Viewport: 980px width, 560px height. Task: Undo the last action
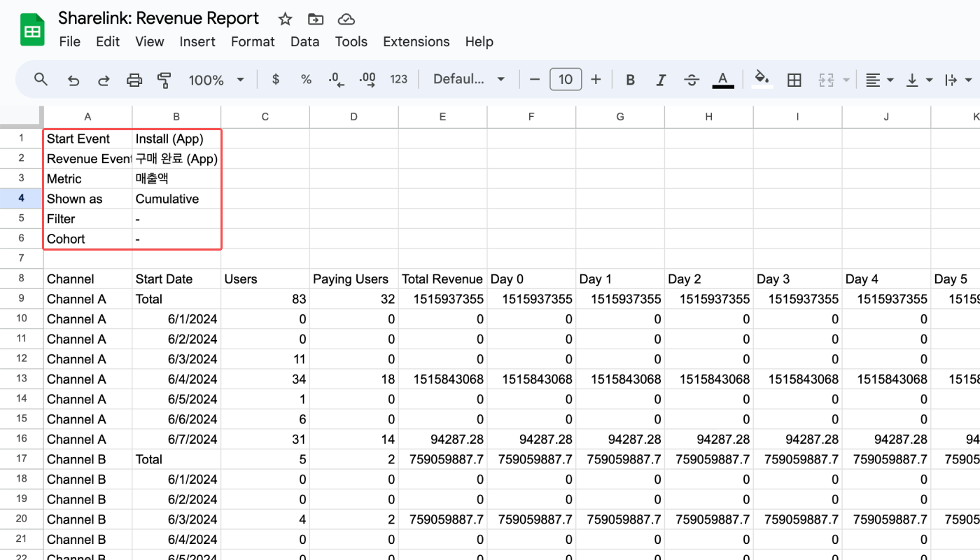(73, 80)
